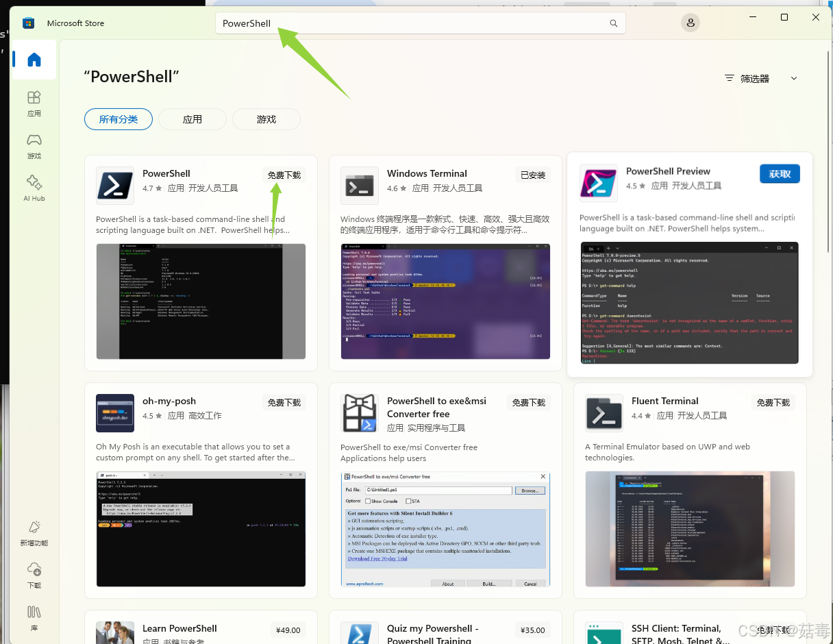The image size is (833, 644).
Task: Click the oh-my-posh app icon
Action: point(115,412)
